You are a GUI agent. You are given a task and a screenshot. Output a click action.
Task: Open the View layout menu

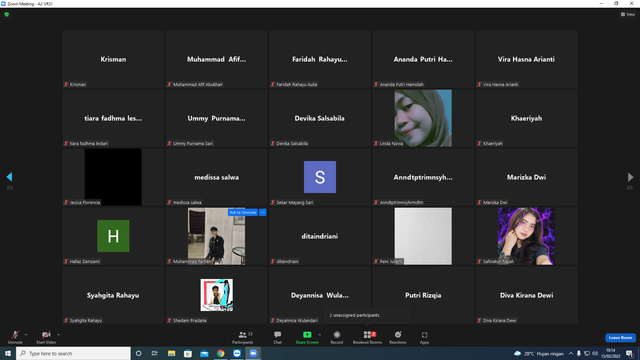(628, 14)
